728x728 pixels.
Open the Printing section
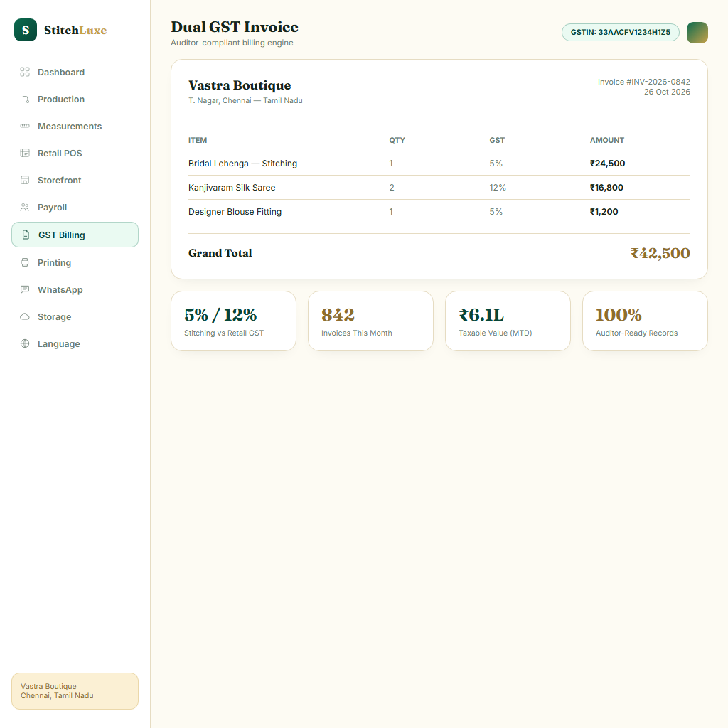coord(75,262)
